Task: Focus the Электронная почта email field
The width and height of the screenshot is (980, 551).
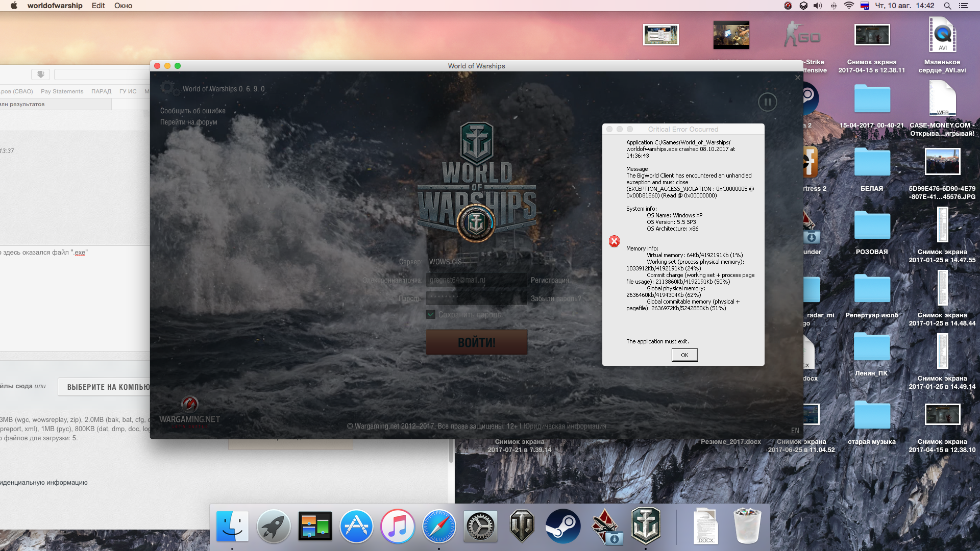Action: [x=477, y=280]
